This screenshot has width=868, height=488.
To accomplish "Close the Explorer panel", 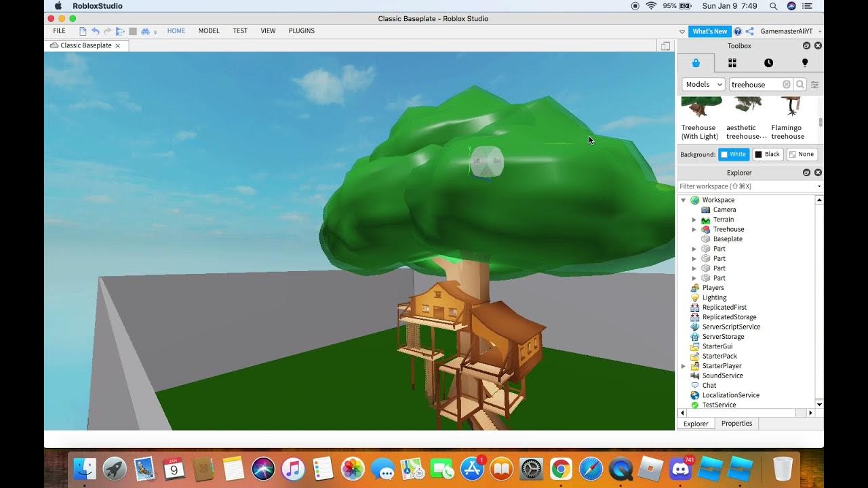I will point(818,173).
